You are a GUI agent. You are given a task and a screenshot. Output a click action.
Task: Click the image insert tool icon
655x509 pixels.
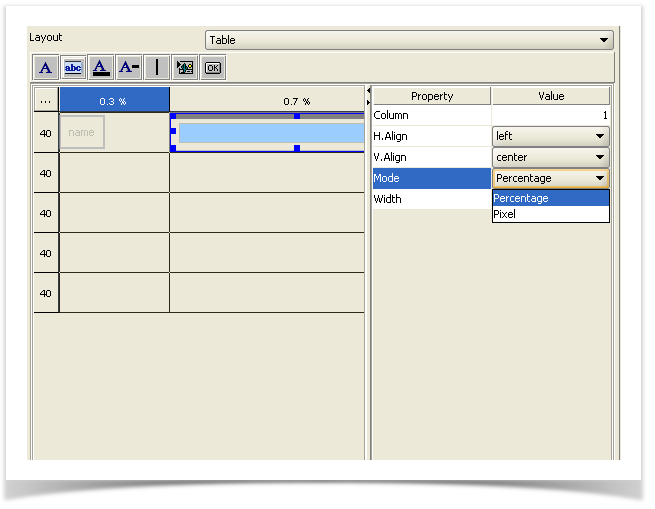(x=185, y=68)
